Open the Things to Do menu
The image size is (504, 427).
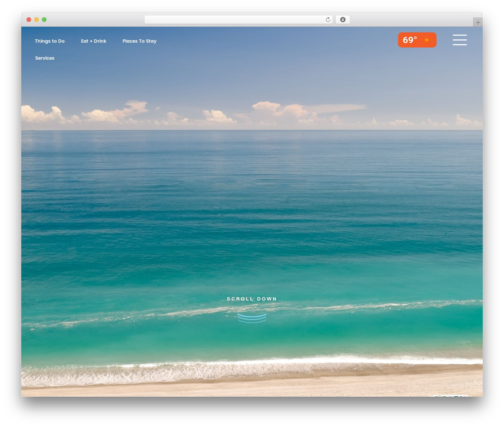pyautogui.click(x=50, y=41)
